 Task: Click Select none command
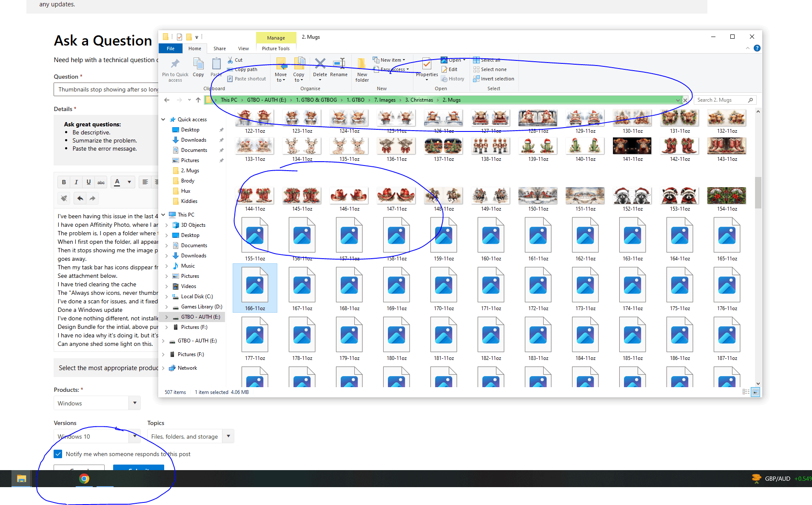tap(490, 69)
